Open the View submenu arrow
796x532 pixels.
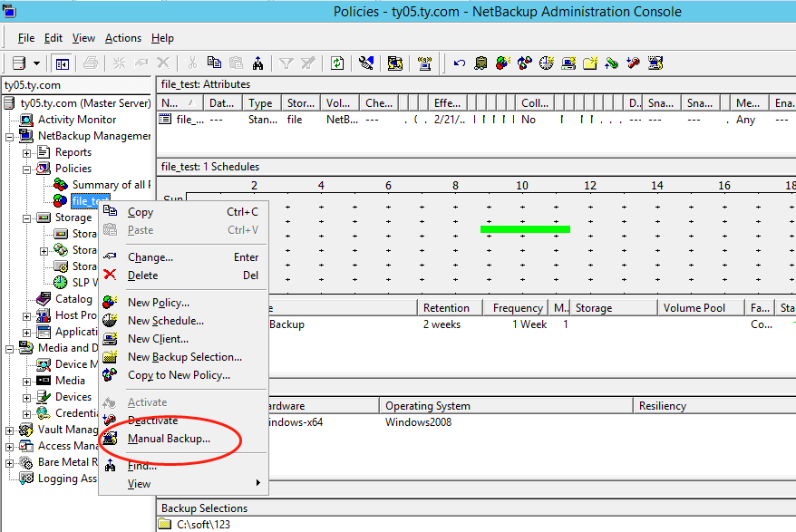[257, 483]
